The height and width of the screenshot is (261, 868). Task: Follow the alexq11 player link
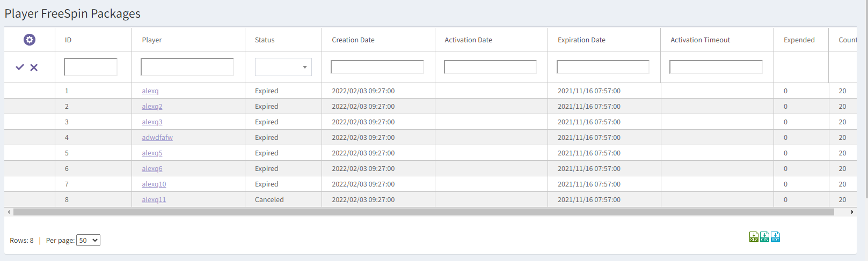pyautogui.click(x=154, y=200)
